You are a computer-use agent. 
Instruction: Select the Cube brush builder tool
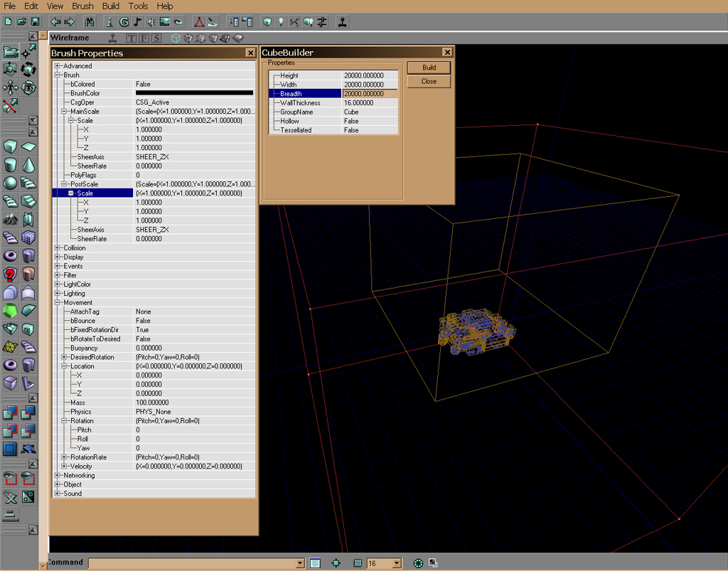tap(10, 146)
